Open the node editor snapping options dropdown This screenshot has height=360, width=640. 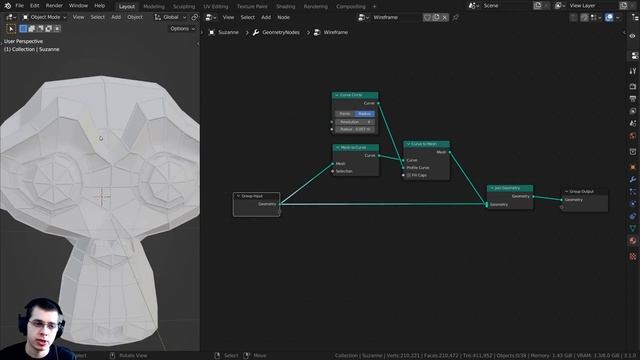[x=596, y=17]
